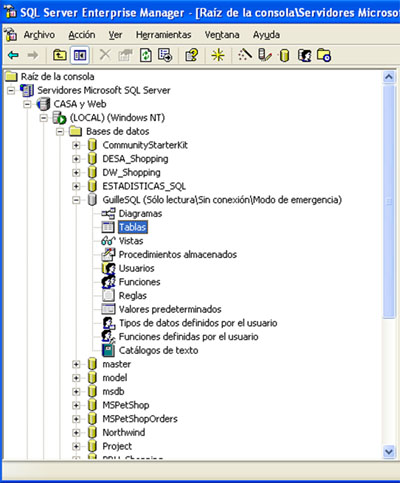Click the MSPetShopOrders database label
Image resolution: width=400 pixels, height=483 pixels.
click(x=140, y=419)
